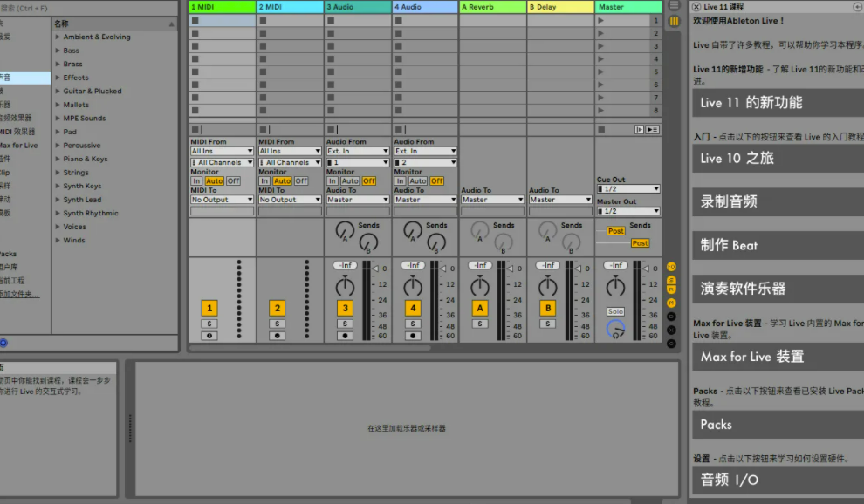Show the Crossfader section X selector

pyautogui.click(x=671, y=330)
